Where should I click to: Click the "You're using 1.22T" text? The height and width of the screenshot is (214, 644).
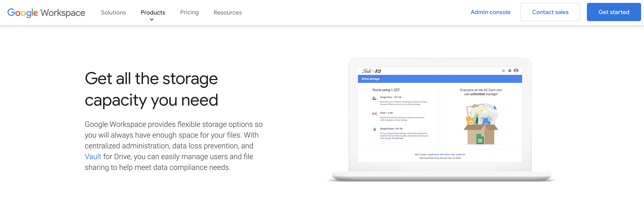click(x=386, y=90)
